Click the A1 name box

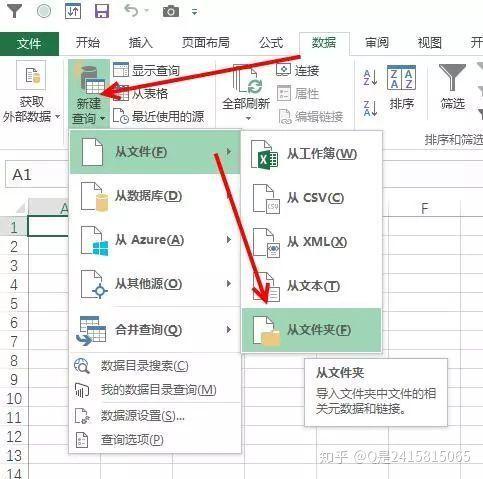pos(37,175)
